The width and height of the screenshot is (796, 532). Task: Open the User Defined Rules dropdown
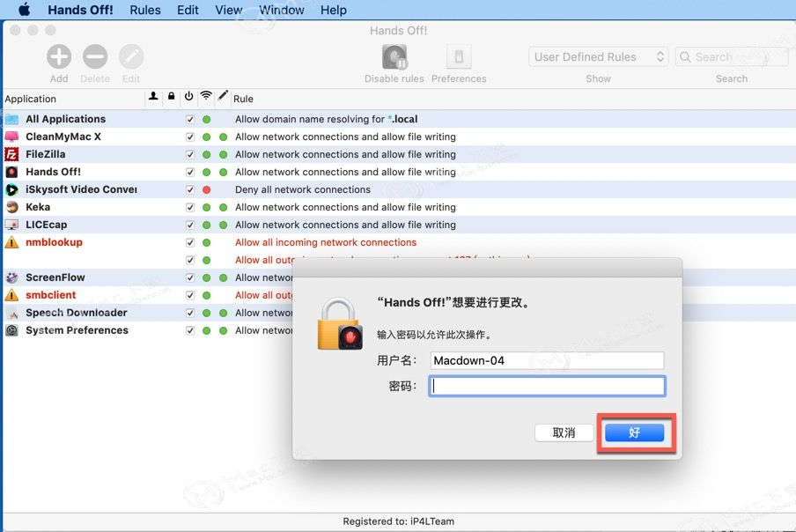(598, 57)
